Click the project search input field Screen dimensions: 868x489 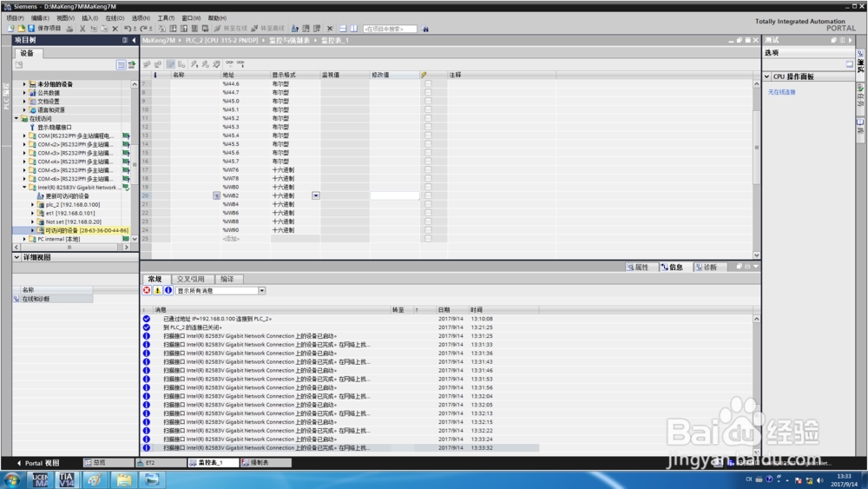[x=390, y=29]
